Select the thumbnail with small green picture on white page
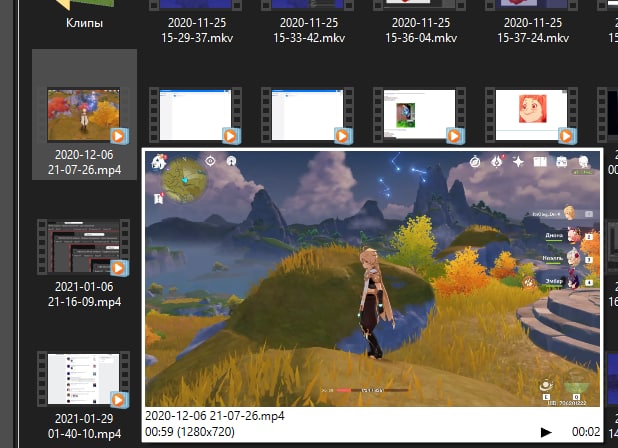This screenshot has height=448, width=618. 419,115
